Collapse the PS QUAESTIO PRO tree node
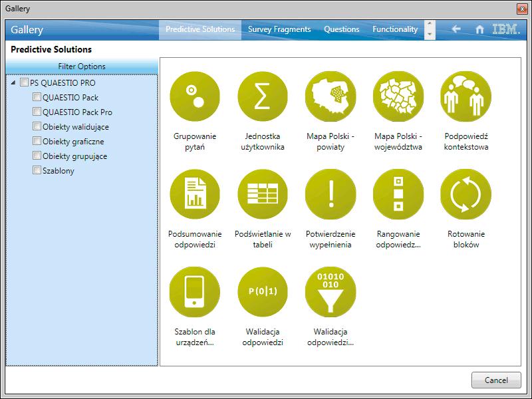The width and height of the screenshot is (532, 399). pos(13,82)
